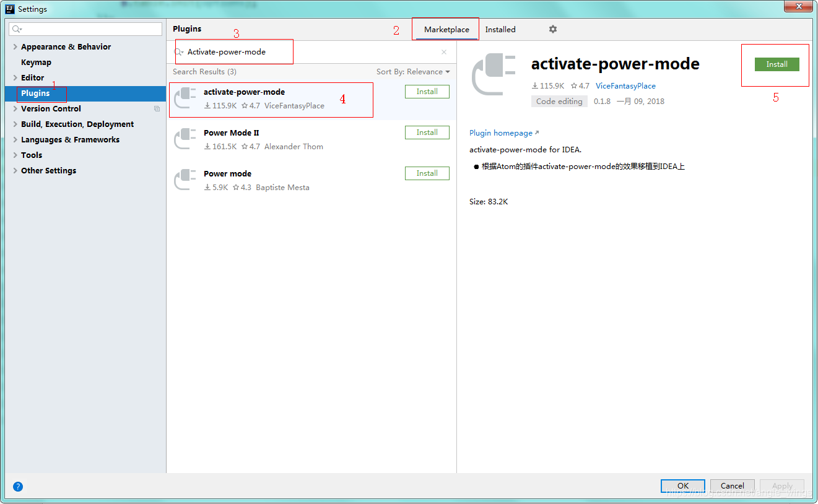Click the 161.5K downloads count
818x504 pixels.
pyautogui.click(x=220, y=147)
